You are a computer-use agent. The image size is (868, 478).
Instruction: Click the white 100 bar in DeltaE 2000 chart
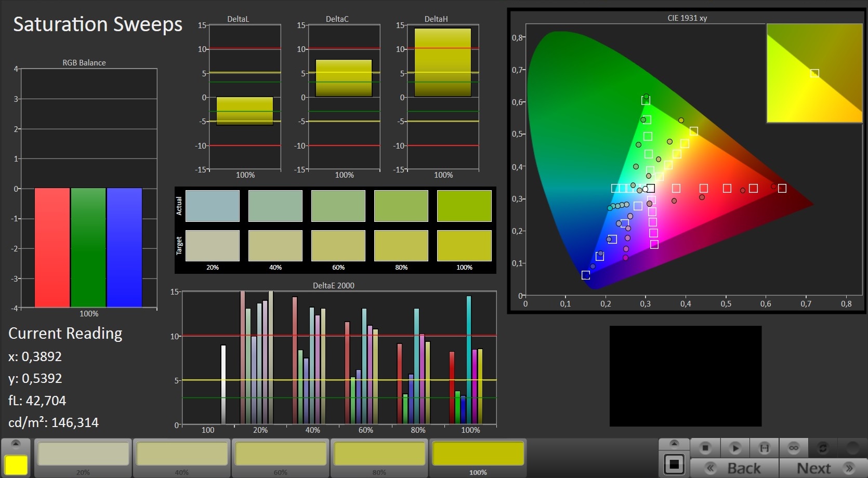pyautogui.click(x=223, y=384)
